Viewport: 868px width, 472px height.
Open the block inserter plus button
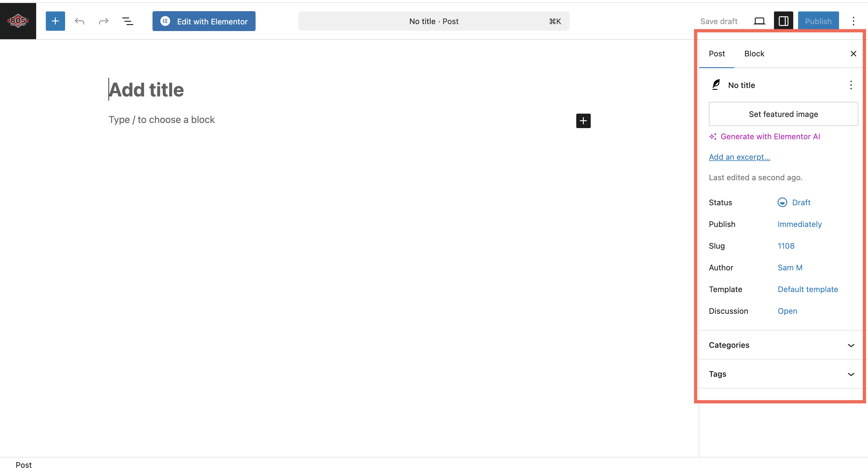click(55, 21)
